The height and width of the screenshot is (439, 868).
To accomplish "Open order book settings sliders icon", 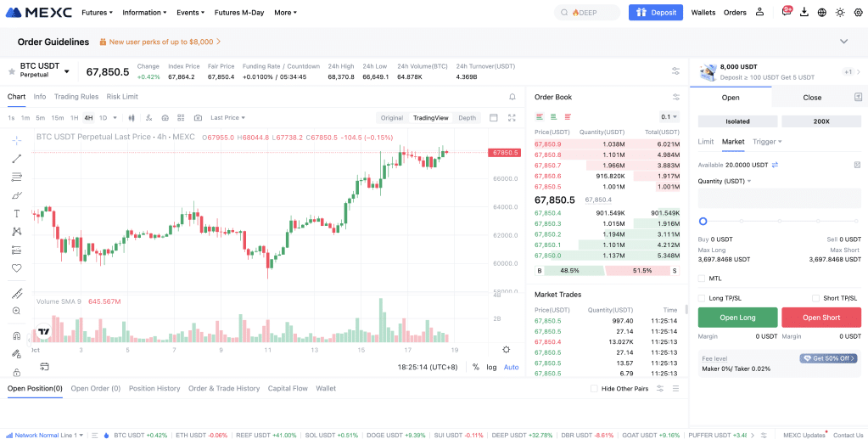I will point(676,97).
